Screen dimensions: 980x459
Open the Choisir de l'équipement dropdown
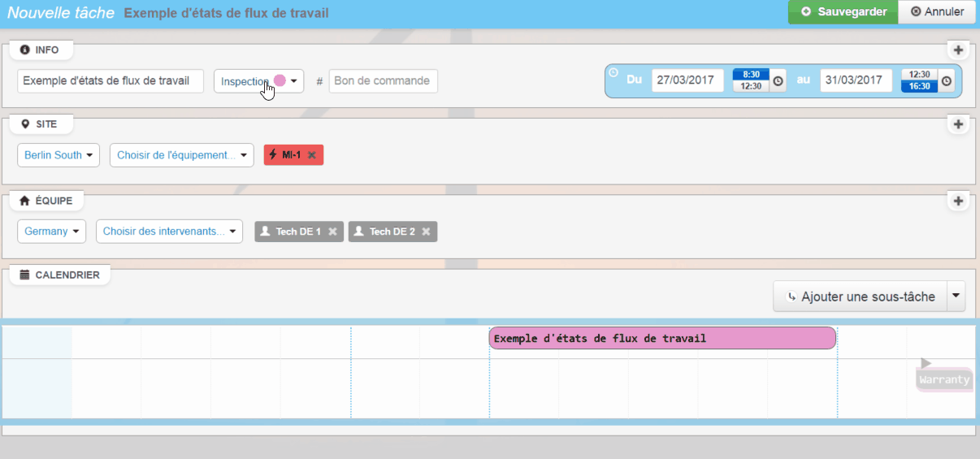pyautogui.click(x=181, y=155)
